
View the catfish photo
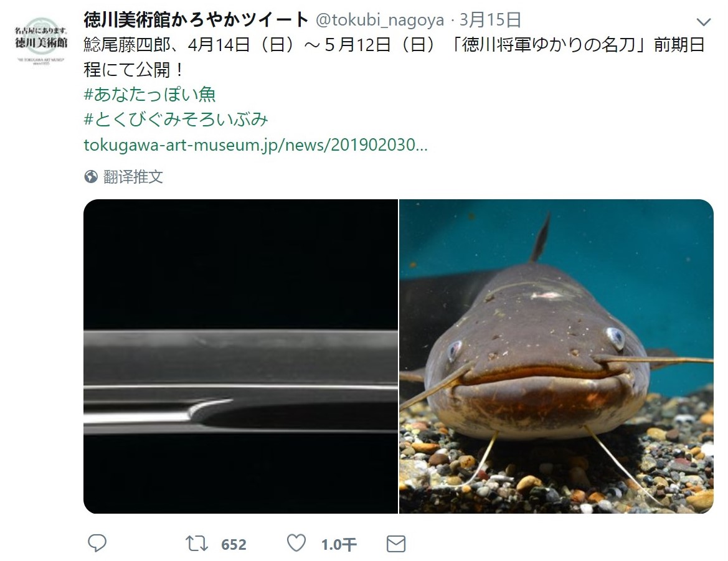(x=556, y=356)
